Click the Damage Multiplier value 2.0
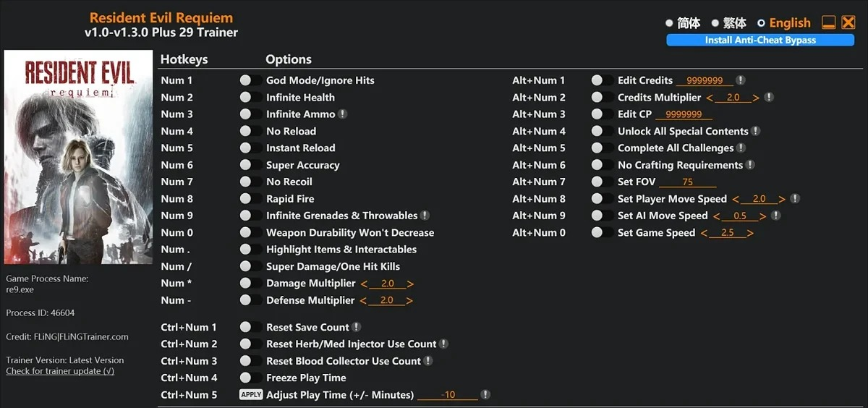 [387, 284]
